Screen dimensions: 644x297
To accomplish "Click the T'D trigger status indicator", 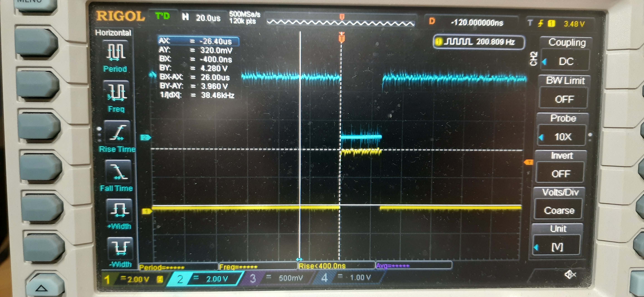I will coord(163,16).
